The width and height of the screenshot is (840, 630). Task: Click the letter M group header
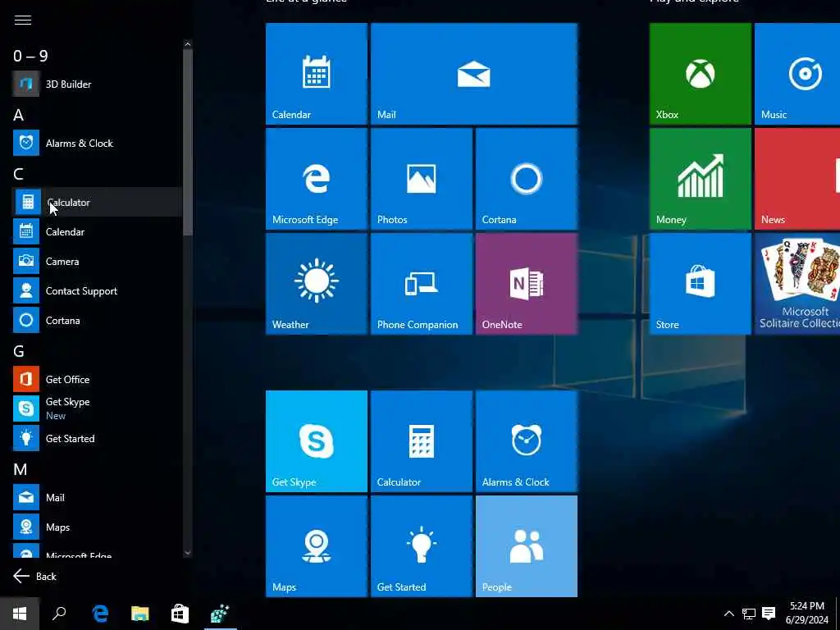point(21,469)
